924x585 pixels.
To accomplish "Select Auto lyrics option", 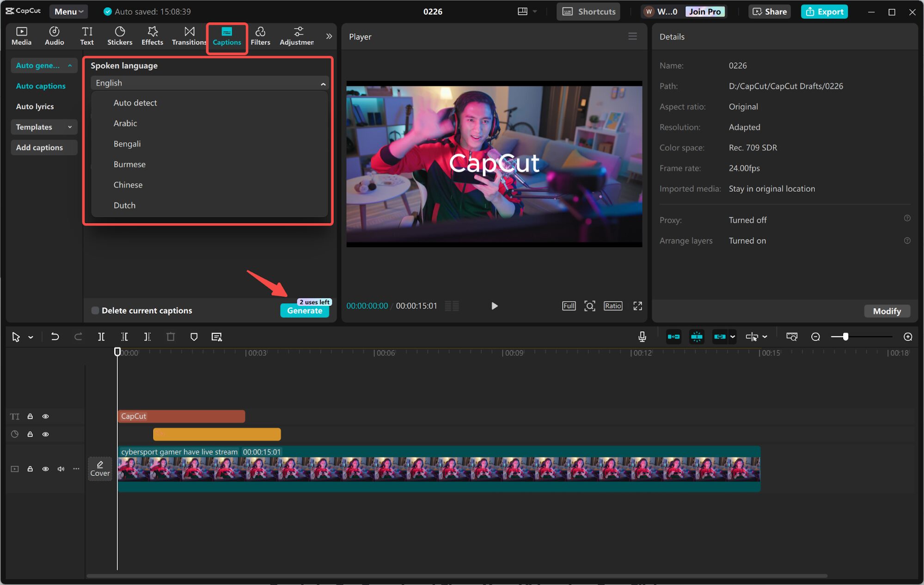I will tap(35, 106).
